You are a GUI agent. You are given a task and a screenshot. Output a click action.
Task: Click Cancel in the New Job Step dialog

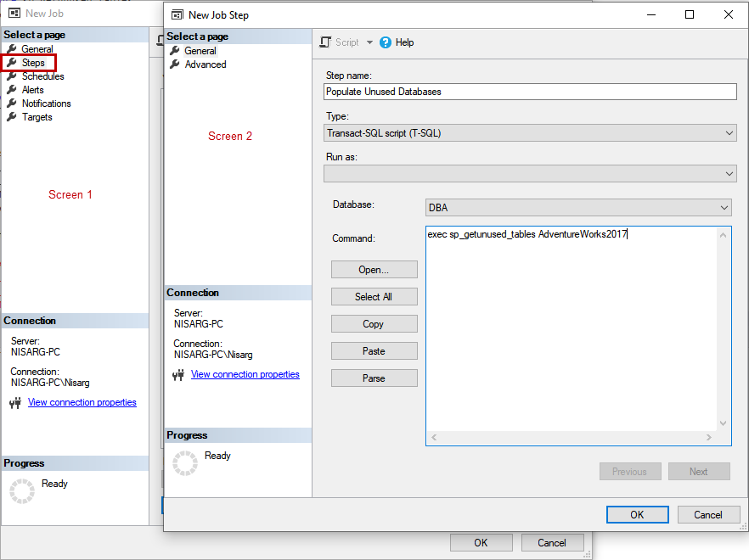tap(708, 515)
